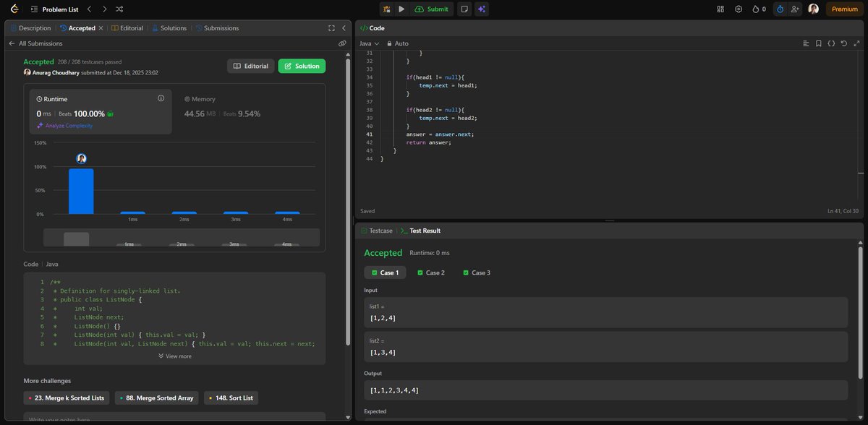
Task: Click the format code lines icon
Action: (x=806, y=43)
